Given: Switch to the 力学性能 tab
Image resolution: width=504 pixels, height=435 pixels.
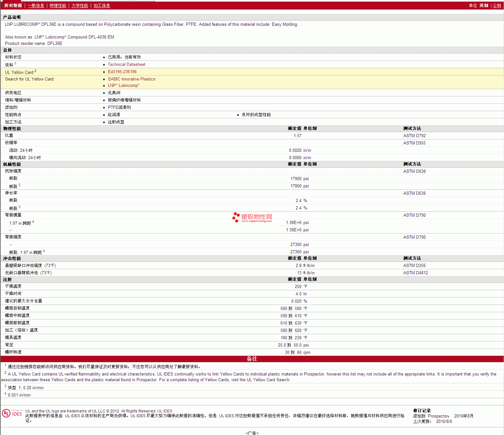Looking at the screenshot, I should (80, 6).
